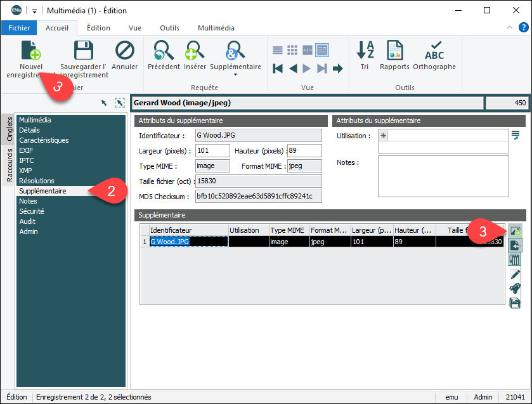Image resolution: width=532 pixels, height=404 pixels.
Task: Click the Annuler cancel icon
Action: pos(125,51)
